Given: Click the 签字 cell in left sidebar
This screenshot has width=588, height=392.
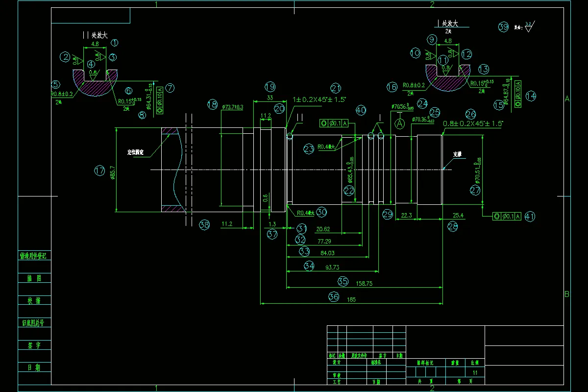Looking at the screenshot, I should (x=33, y=345).
